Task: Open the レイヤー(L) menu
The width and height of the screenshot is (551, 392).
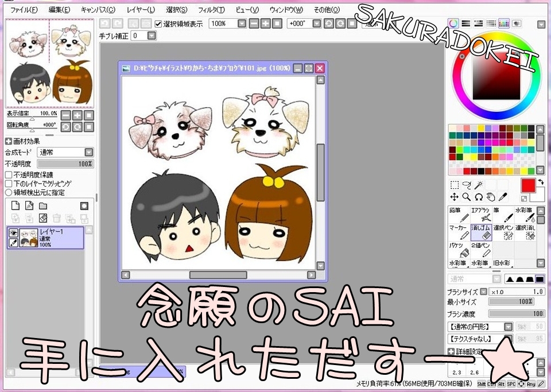Action: [x=141, y=10]
